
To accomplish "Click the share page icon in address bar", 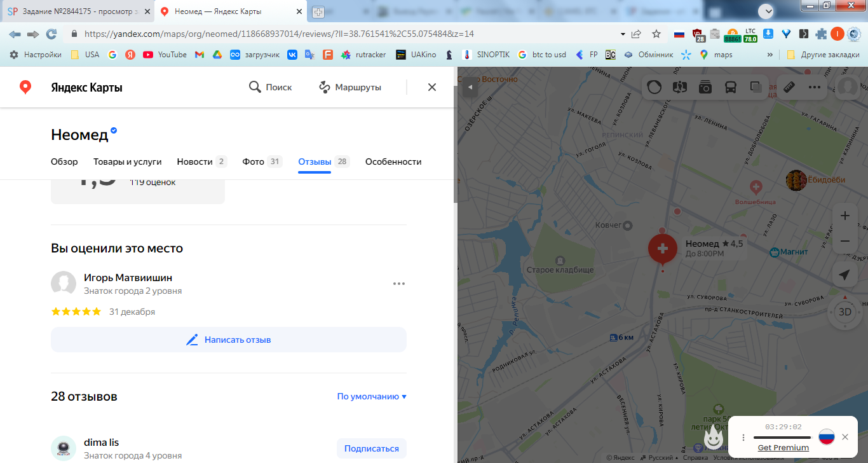I will [636, 34].
